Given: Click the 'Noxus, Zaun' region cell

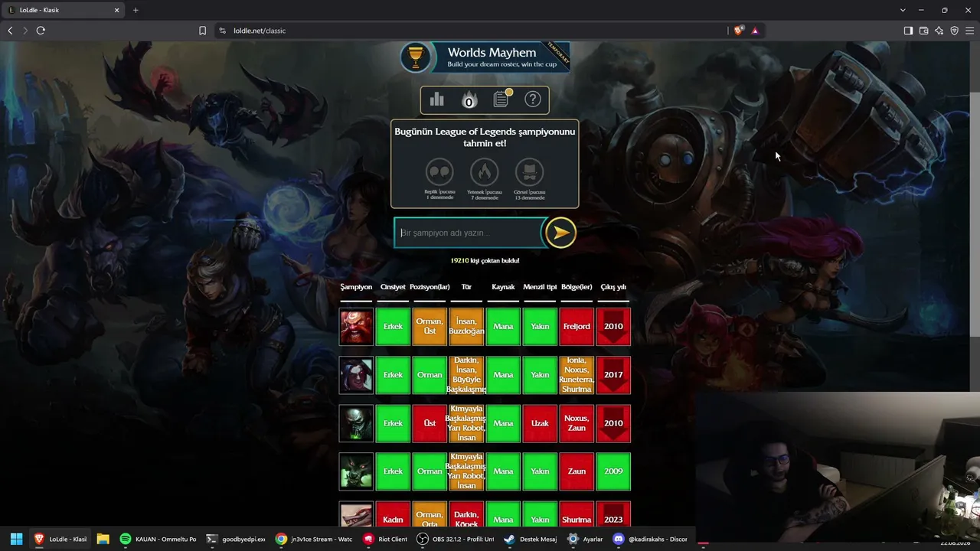Looking at the screenshot, I should coord(577,423).
